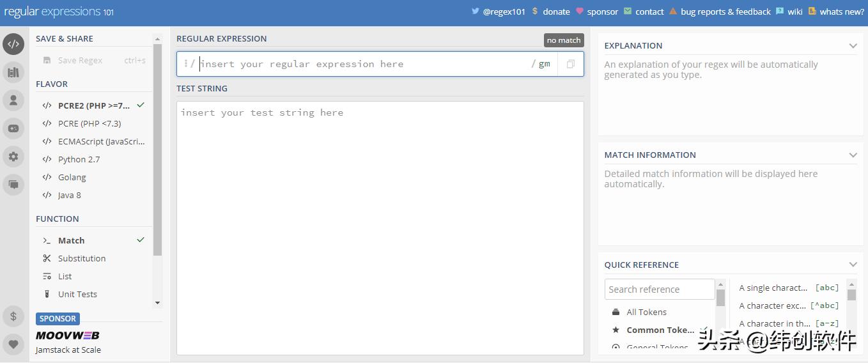Click sidebar scroll up arrow
Screen dimensions: 868x363
point(158,39)
